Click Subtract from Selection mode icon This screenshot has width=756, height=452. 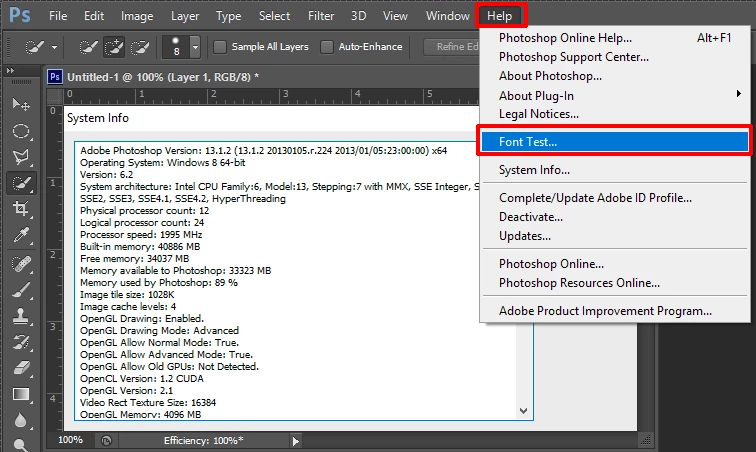pos(140,47)
